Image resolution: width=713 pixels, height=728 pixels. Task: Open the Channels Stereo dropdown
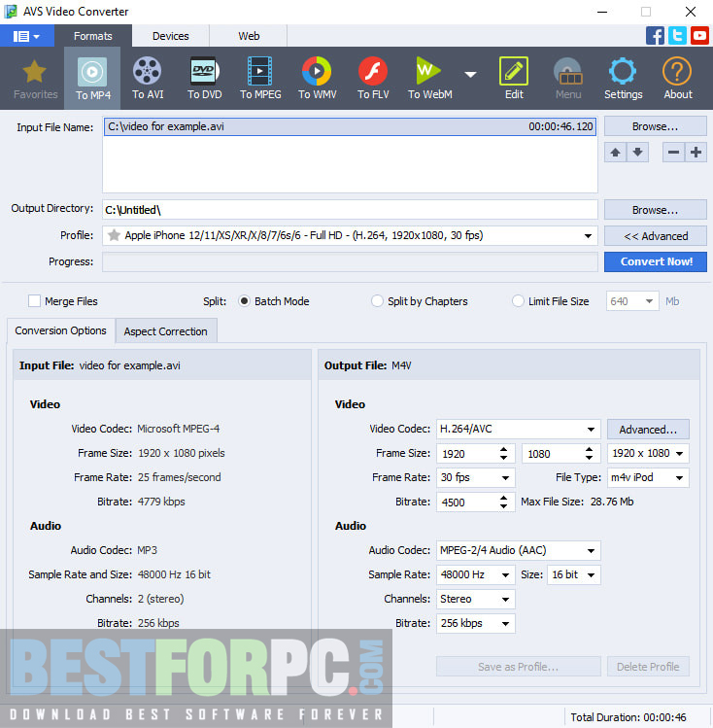(x=475, y=599)
